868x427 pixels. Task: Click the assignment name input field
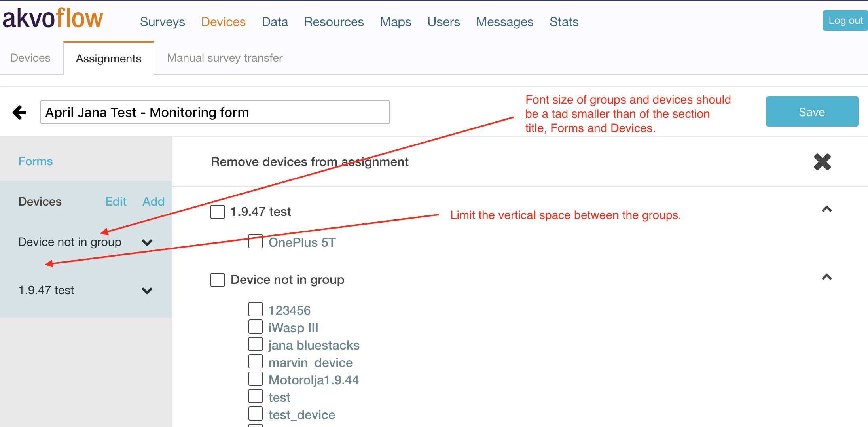(215, 112)
